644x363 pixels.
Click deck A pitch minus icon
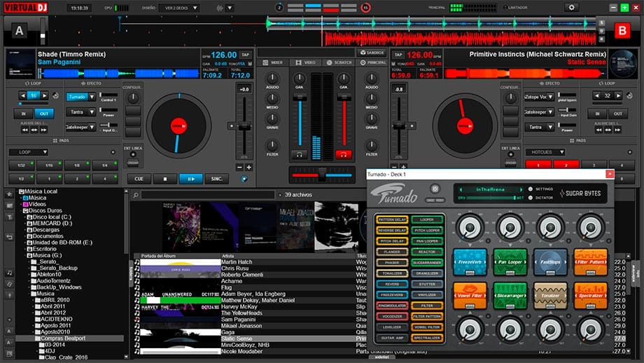(x=240, y=167)
